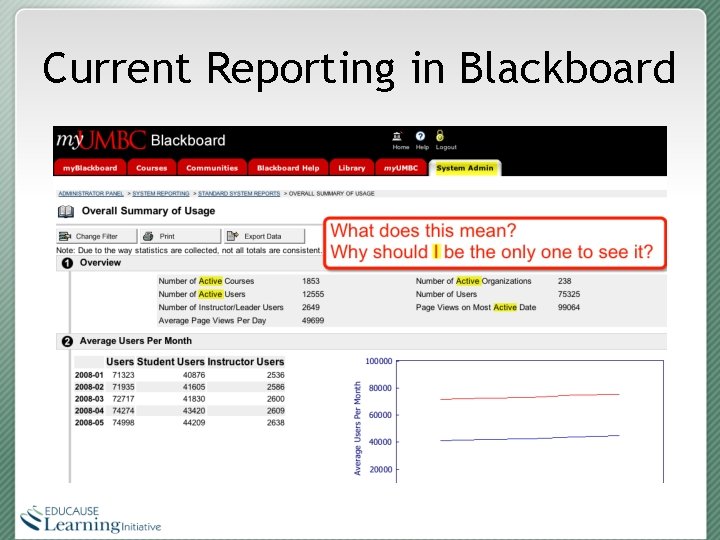The image size is (720, 540).
Task: Open the Help question mark icon
Action: (420, 136)
